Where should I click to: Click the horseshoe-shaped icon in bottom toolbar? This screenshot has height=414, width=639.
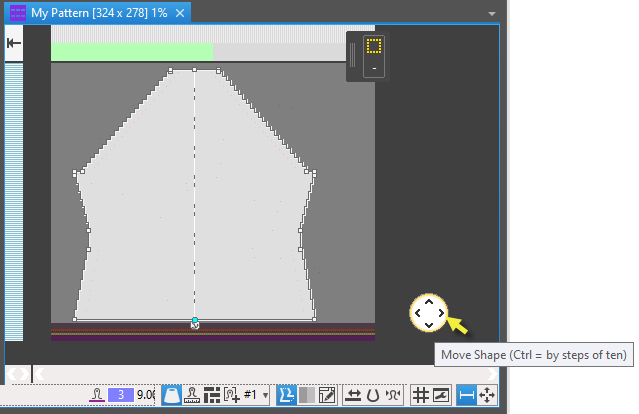coord(373,395)
